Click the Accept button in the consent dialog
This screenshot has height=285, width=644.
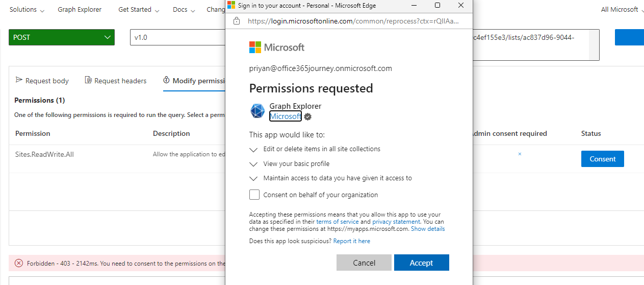point(421,263)
